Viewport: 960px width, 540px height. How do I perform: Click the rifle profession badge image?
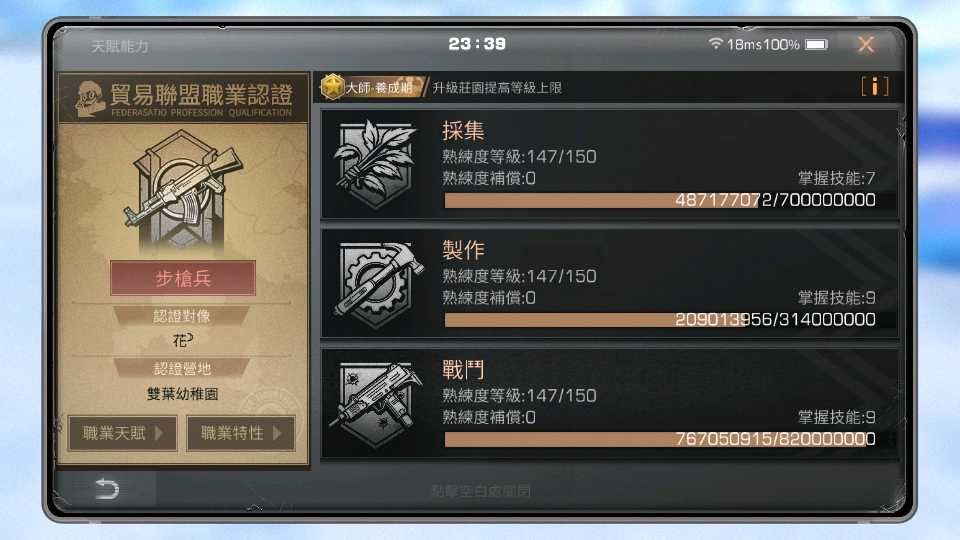pos(182,191)
